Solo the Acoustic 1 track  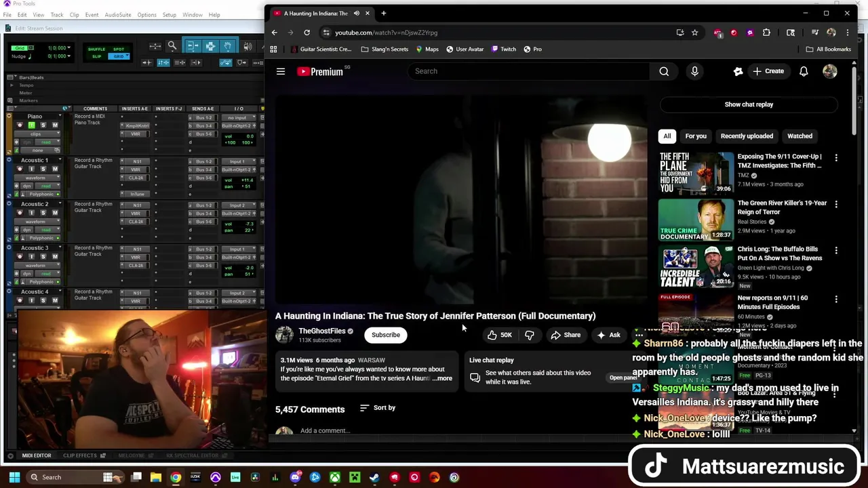pyautogui.click(x=43, y=169)
